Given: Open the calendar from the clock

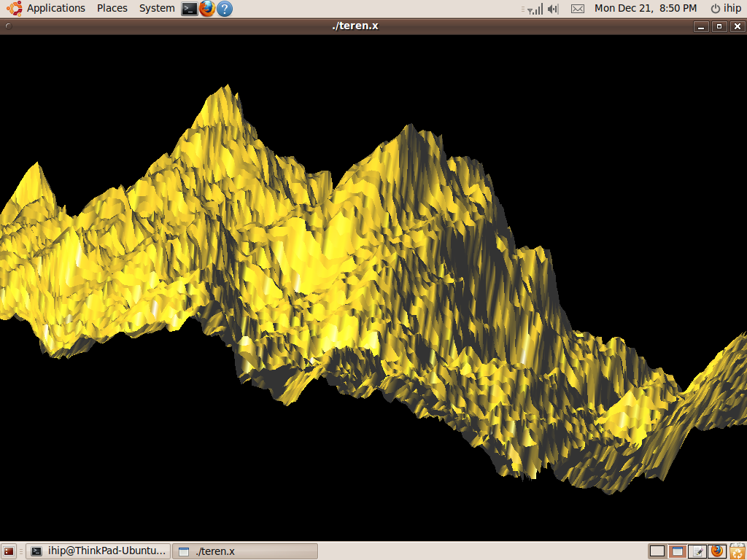Looking at the screenshot, I should 645,9.
